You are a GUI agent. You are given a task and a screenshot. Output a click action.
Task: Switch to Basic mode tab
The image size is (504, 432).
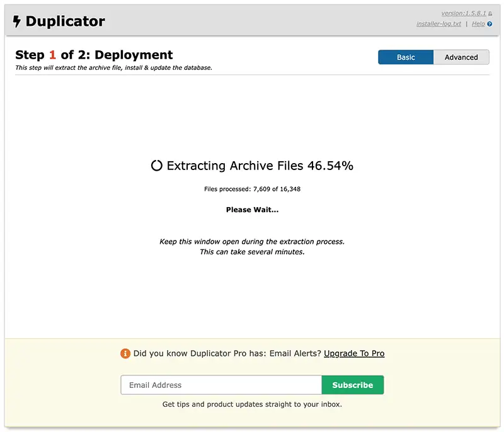pyautogui.click(x=406, y=57)
